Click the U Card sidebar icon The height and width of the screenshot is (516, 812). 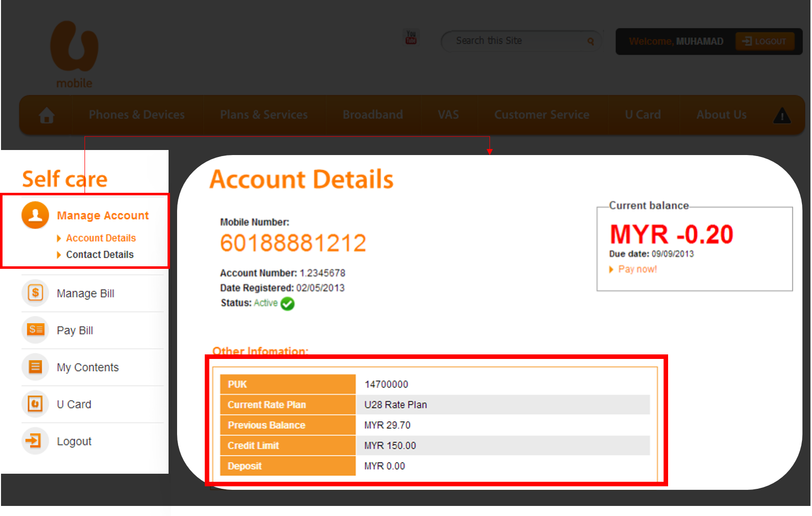(x=35, y=404)
